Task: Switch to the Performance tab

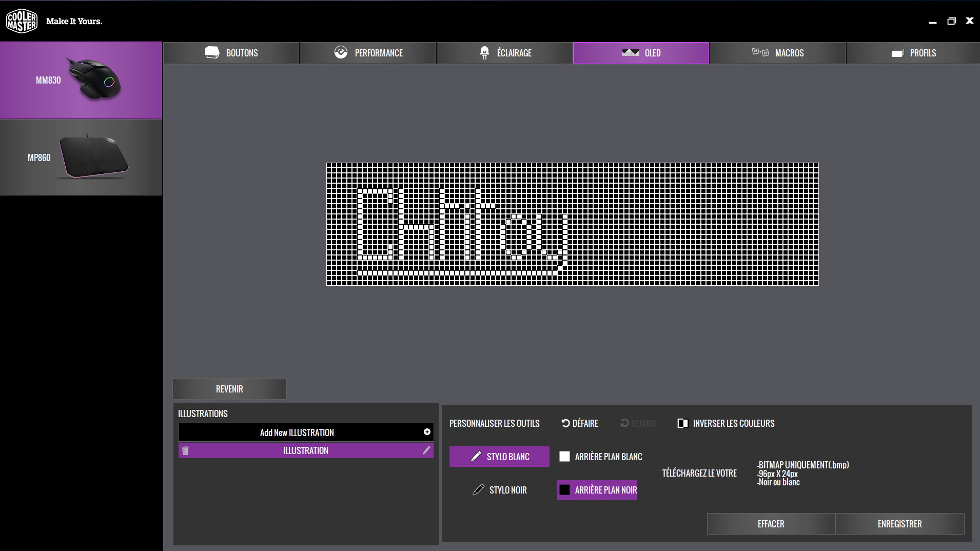Action: 368,53
